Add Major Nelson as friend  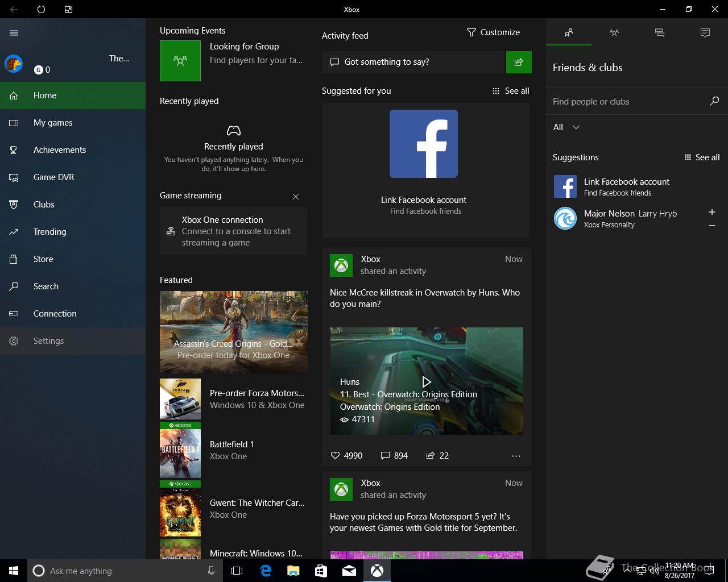(x=712, y=212)
